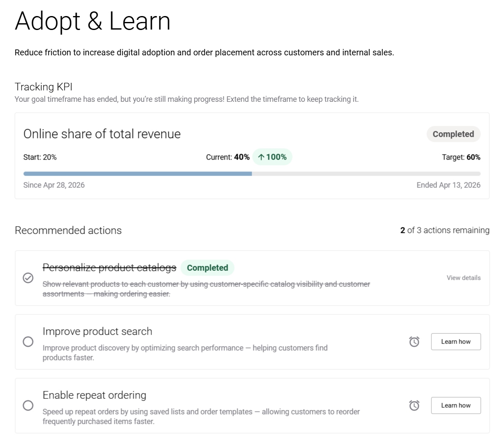Click the snooze clock icon for Improve product search

click(414, 341)
